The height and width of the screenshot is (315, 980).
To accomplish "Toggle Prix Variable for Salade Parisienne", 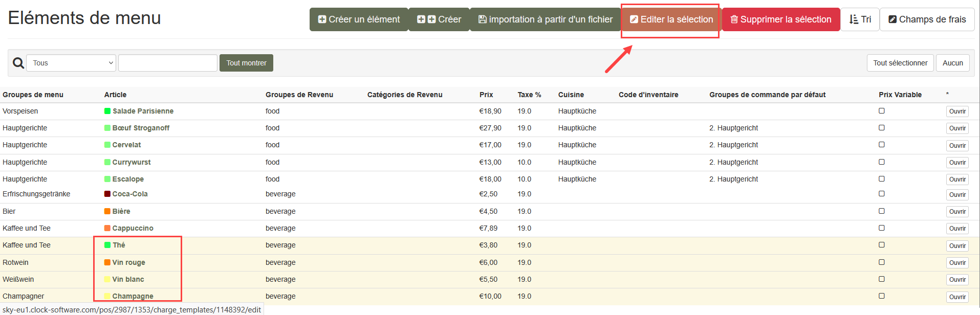I will click(882, 110).
